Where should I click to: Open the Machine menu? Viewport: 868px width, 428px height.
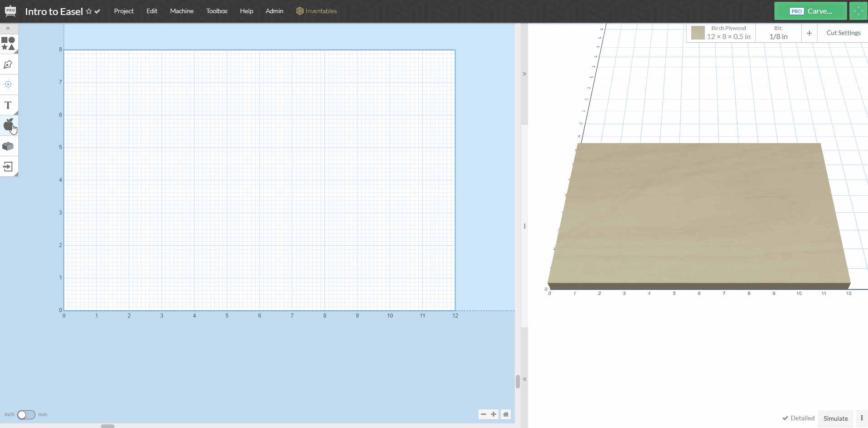[x=182, y=11]
